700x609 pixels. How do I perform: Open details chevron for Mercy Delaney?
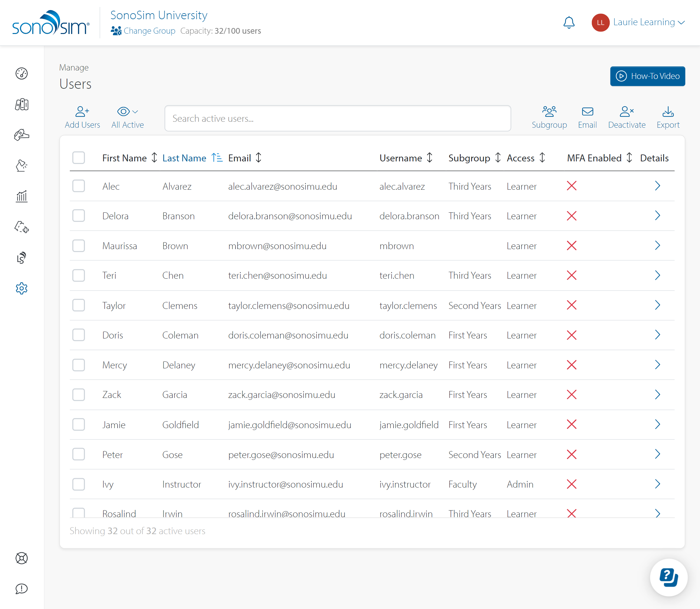click(658, 365)
